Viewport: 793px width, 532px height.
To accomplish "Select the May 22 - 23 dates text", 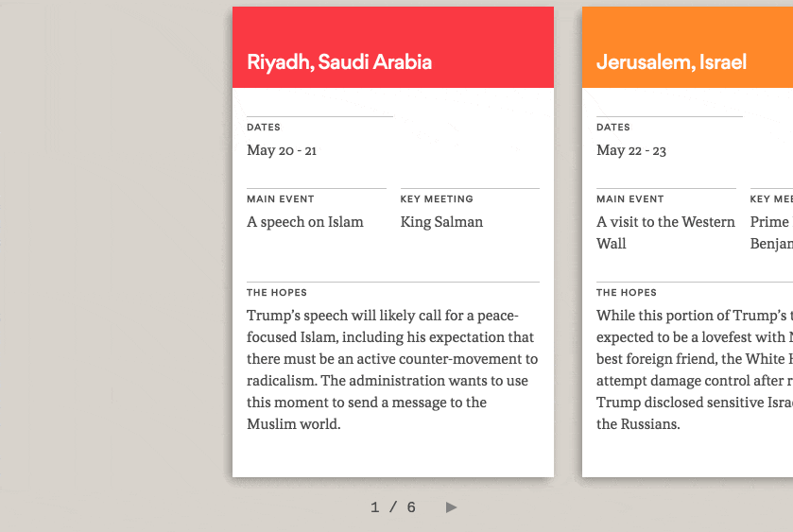I will [631, 150].
